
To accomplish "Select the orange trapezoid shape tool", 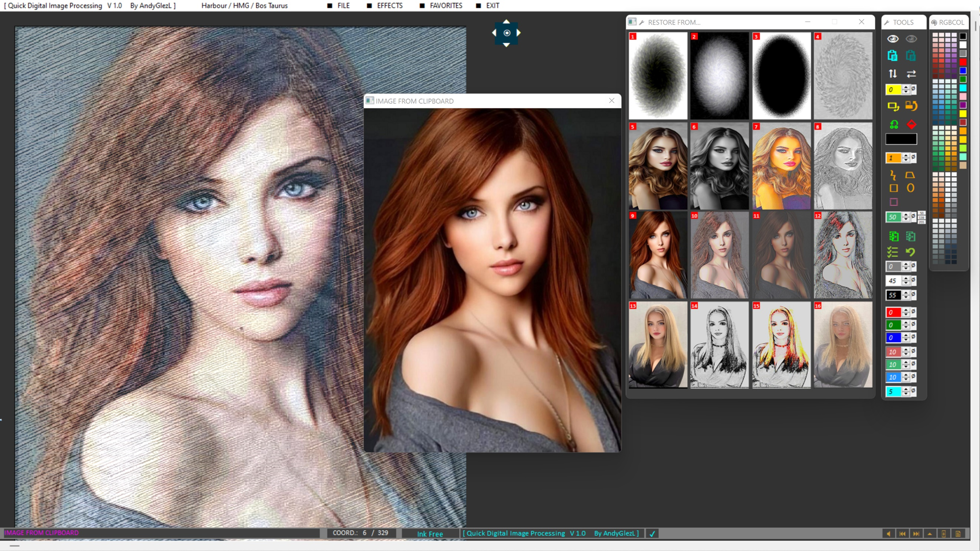I will pyautogui.click(x=910, y=175).
